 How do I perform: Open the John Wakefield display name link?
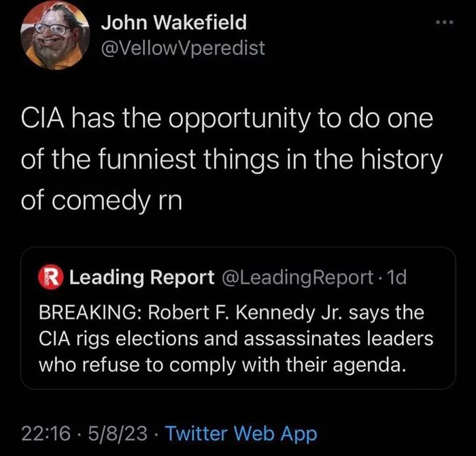[x=174, y=23]
